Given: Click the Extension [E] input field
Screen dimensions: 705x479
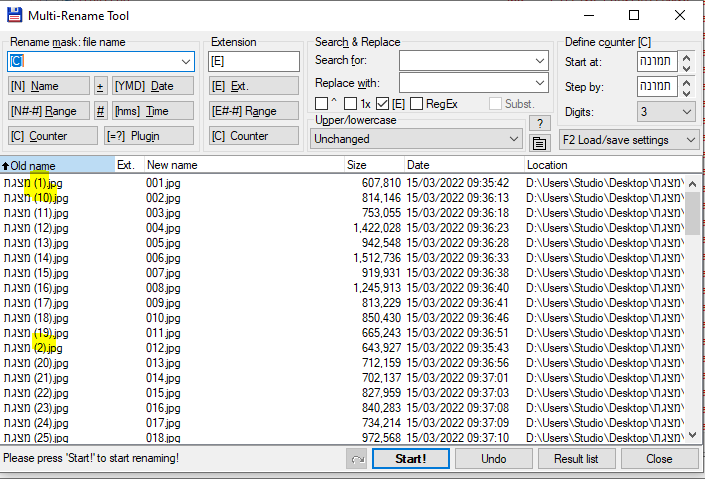Looking at the screenshot, I should tap(254, 61).
